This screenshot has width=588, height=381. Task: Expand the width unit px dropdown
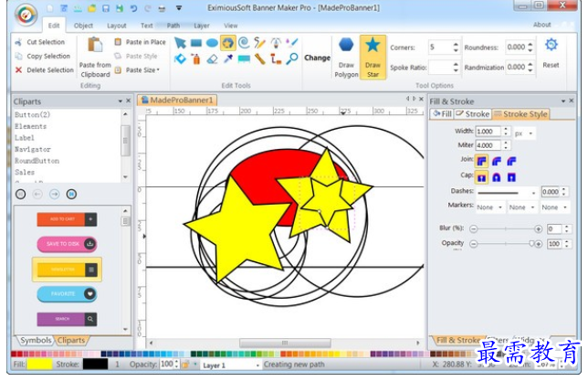click(x=524, y=133)
